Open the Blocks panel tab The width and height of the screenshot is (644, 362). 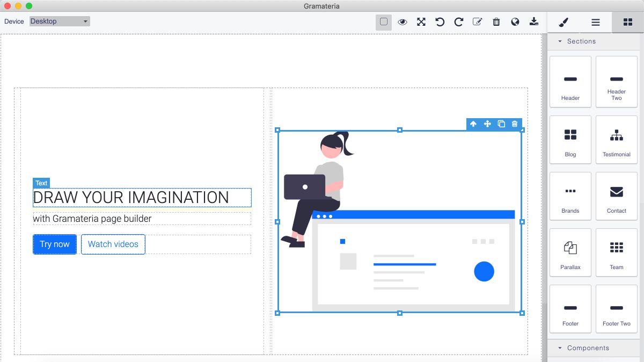627,22
